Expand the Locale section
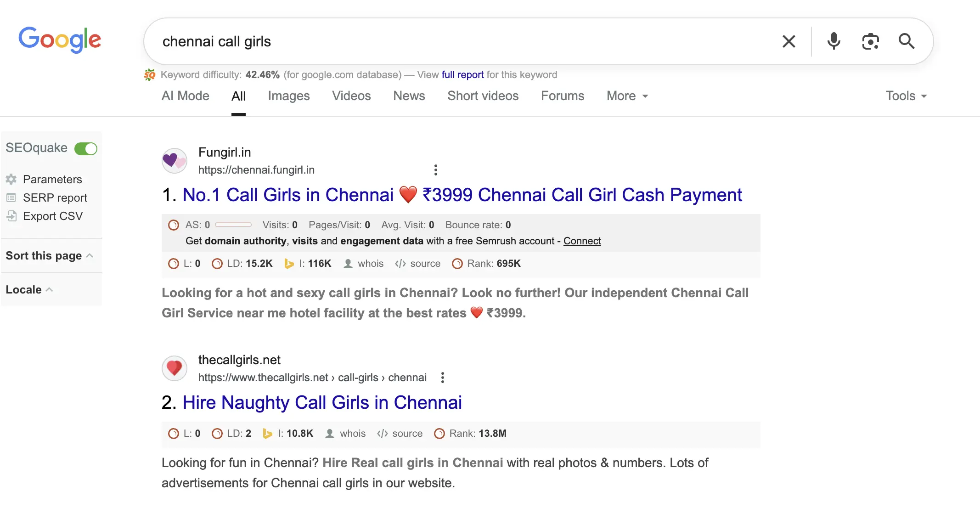 29,290
